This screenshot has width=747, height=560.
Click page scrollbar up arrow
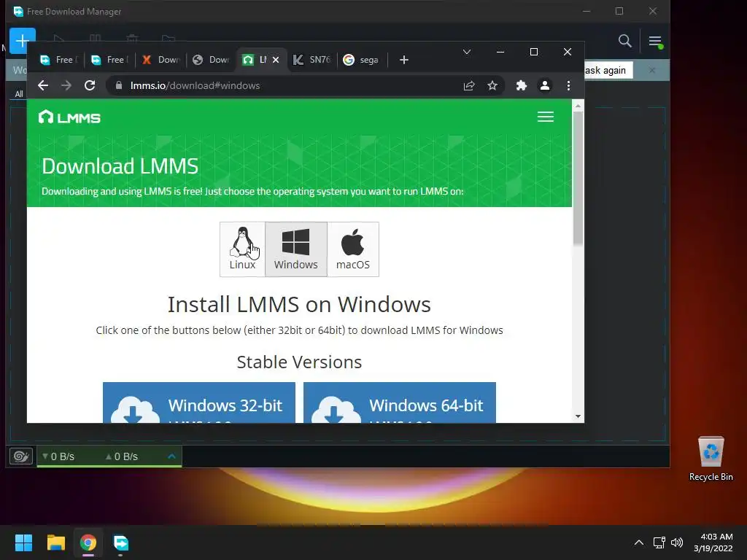[578, 106]
